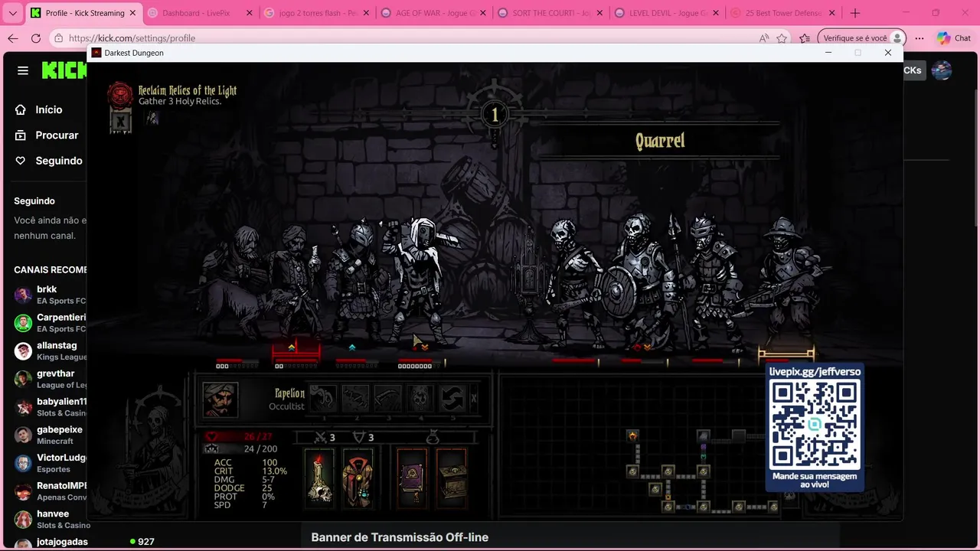The image size is (980, 551).
Task: Click the pass turn X button
Action: point(474,399)
